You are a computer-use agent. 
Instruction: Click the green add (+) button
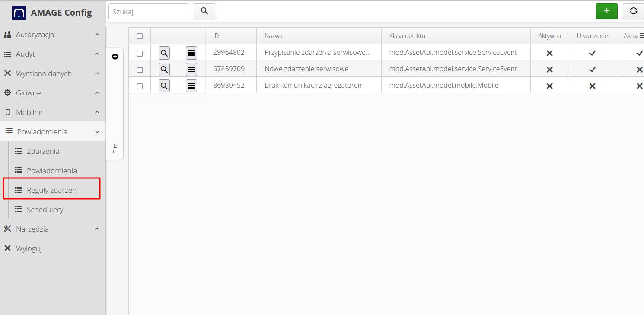(606, 11)
